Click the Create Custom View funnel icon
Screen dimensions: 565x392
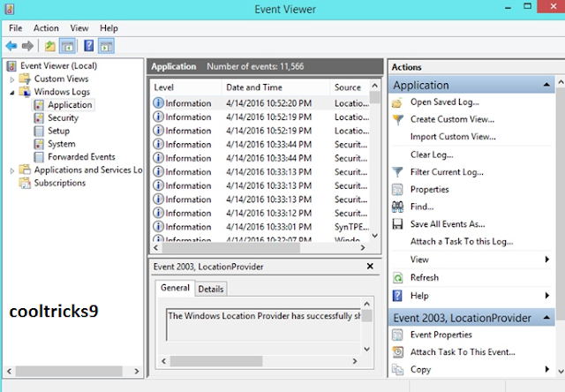398,119
